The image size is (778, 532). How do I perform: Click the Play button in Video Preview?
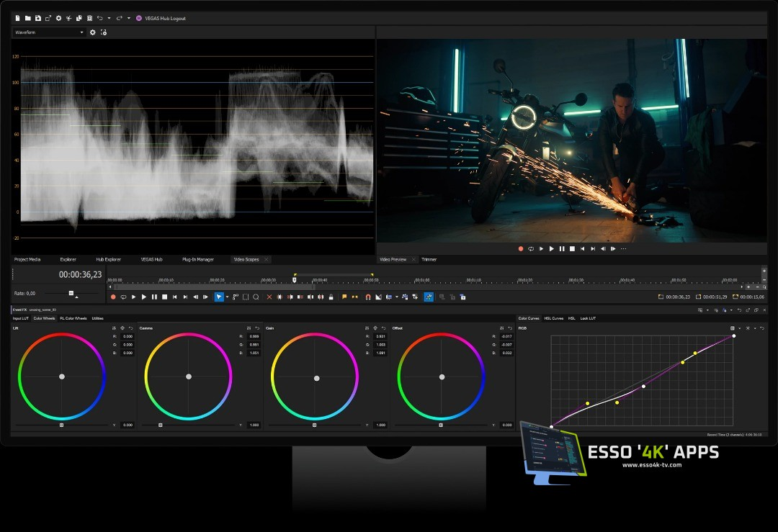coord(552,248)
